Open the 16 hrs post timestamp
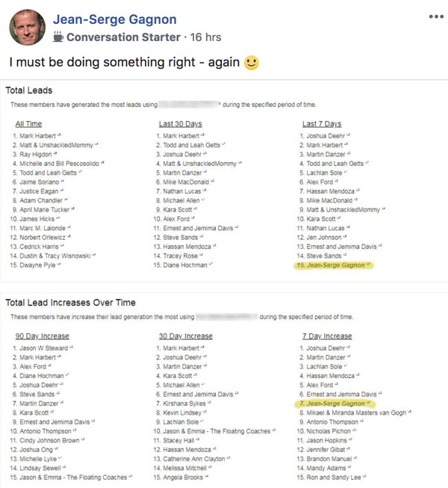This screenshot has height=488, width=448. coord(205,37)
